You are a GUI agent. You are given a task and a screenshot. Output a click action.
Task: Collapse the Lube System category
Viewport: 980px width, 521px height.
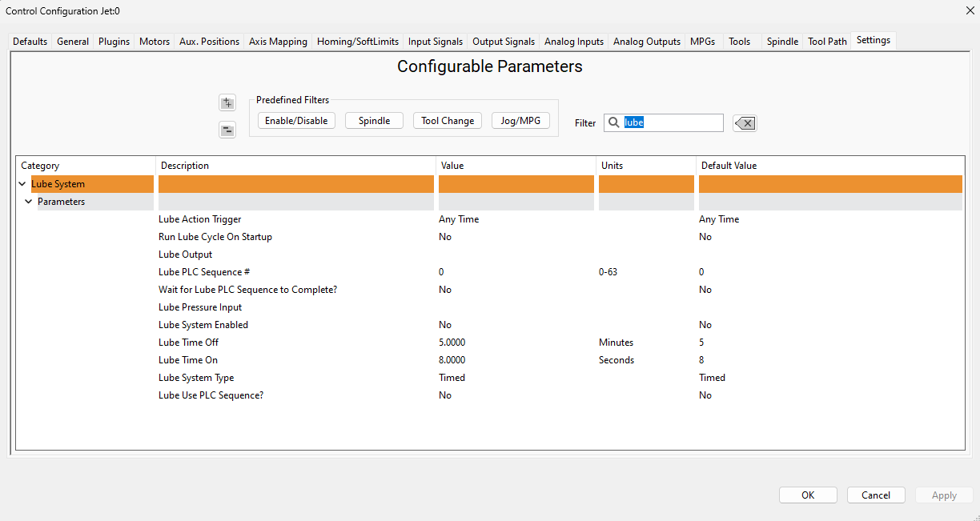[x=22, y=184]
